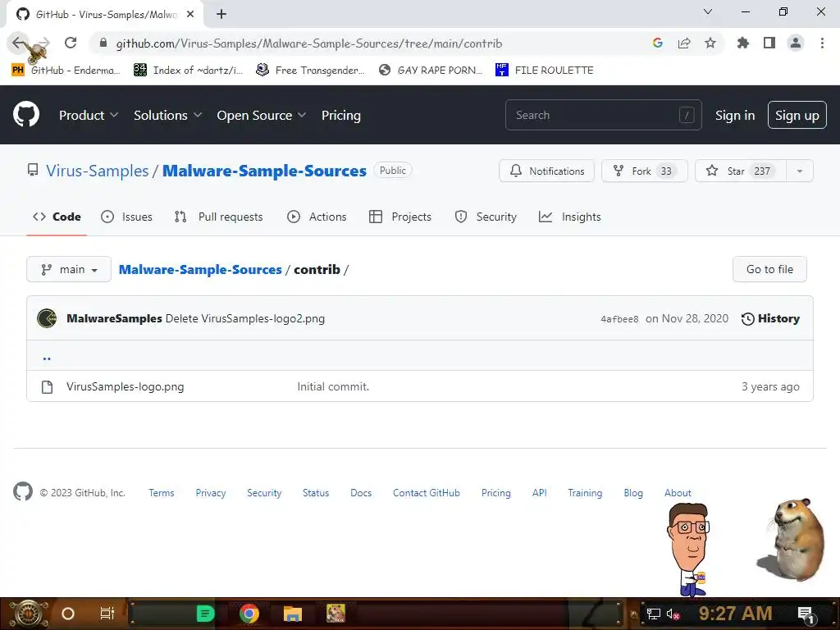Open File Explorer from the taskbar

coord(293,614)
